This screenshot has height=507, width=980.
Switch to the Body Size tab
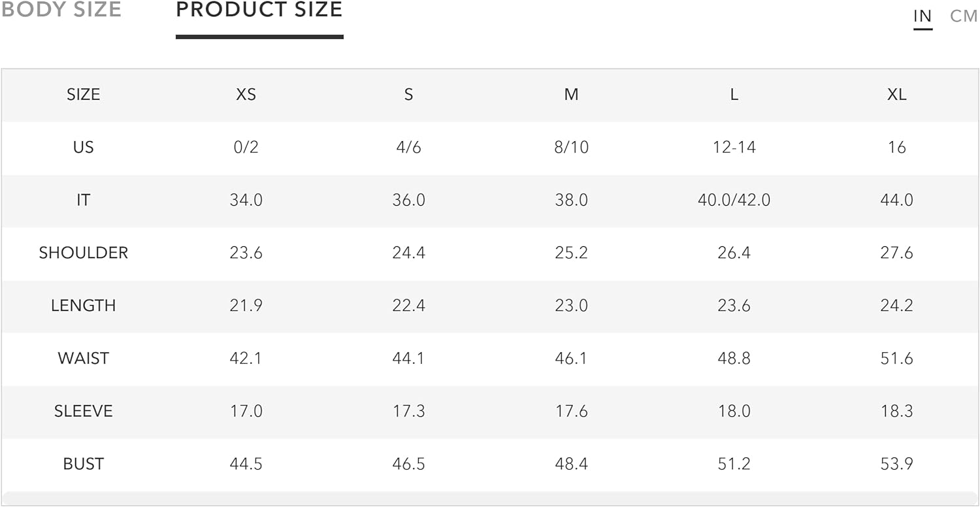tap(61, 10)
